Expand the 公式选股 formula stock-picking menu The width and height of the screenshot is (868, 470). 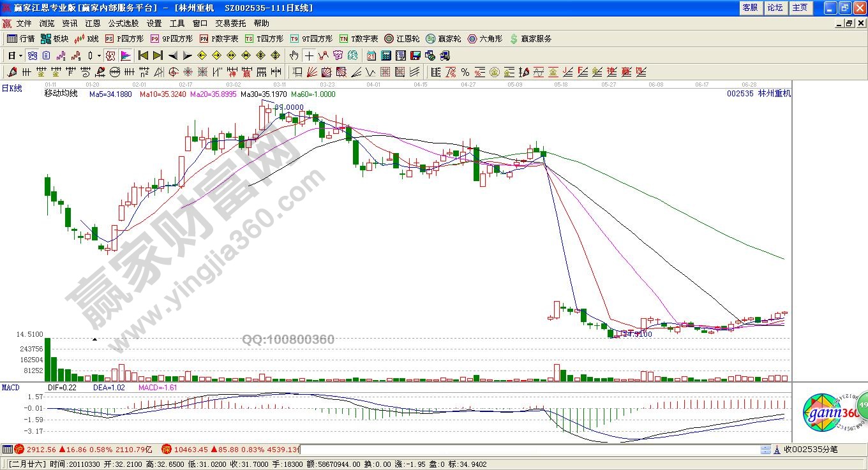pyautogui.click(x=123, y=24)
